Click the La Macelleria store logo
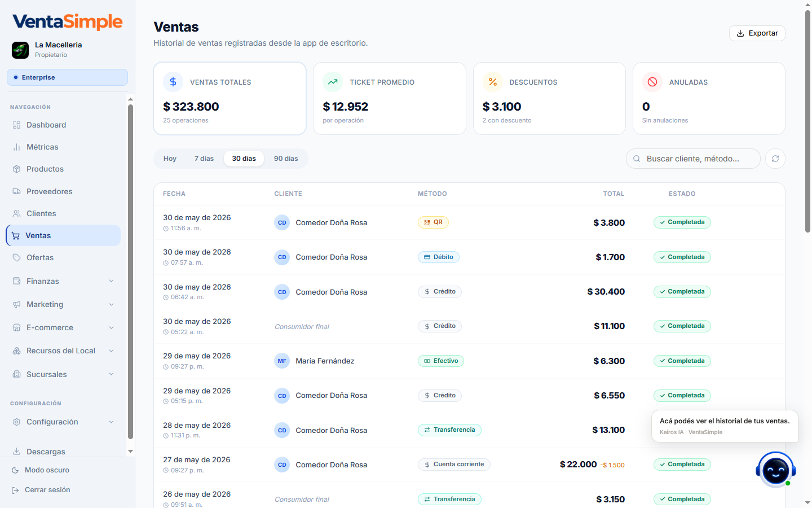Image resolution: width=812 pixels, height=508 pixels. [x=20, y=50]
